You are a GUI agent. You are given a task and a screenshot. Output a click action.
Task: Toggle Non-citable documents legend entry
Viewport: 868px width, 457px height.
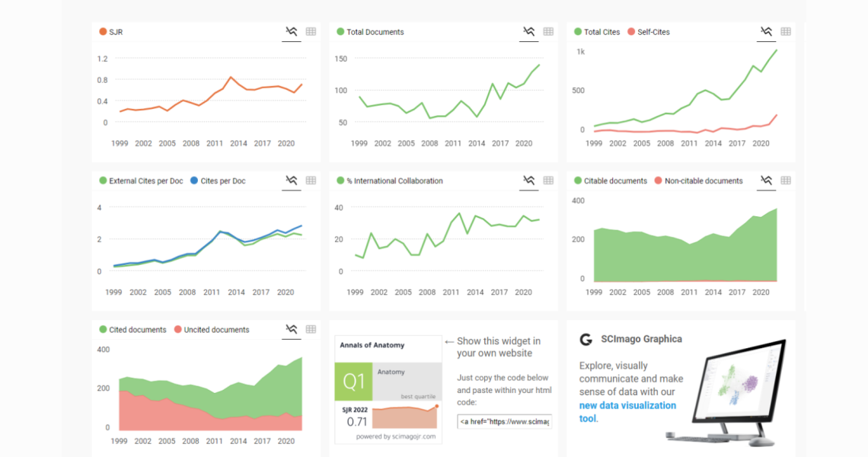(x=699, y=181)
